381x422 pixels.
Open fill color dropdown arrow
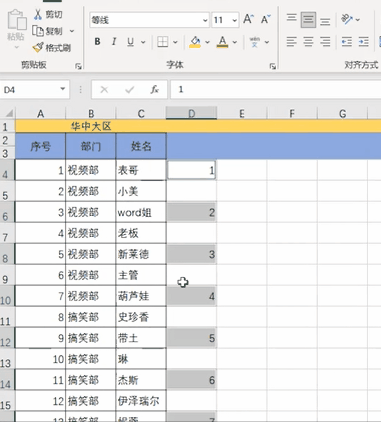tap(207, 42)
